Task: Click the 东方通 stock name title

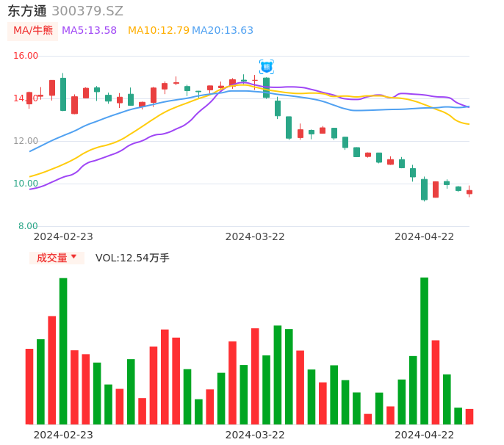Action: 27,11
